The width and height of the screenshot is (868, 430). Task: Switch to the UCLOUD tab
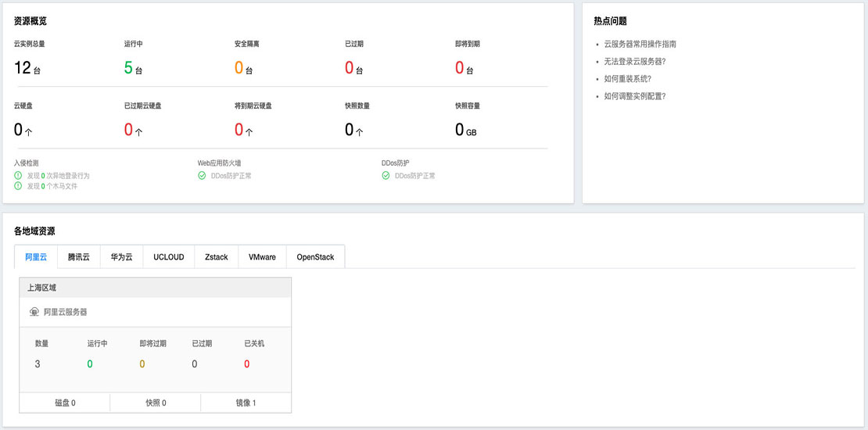[x=169, y=257]
